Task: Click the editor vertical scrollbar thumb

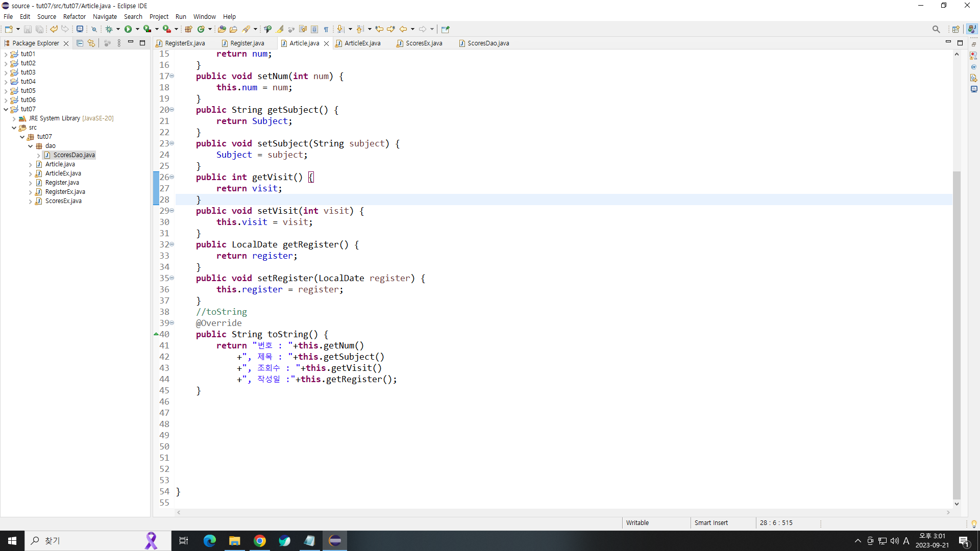Action: [957, 334]
